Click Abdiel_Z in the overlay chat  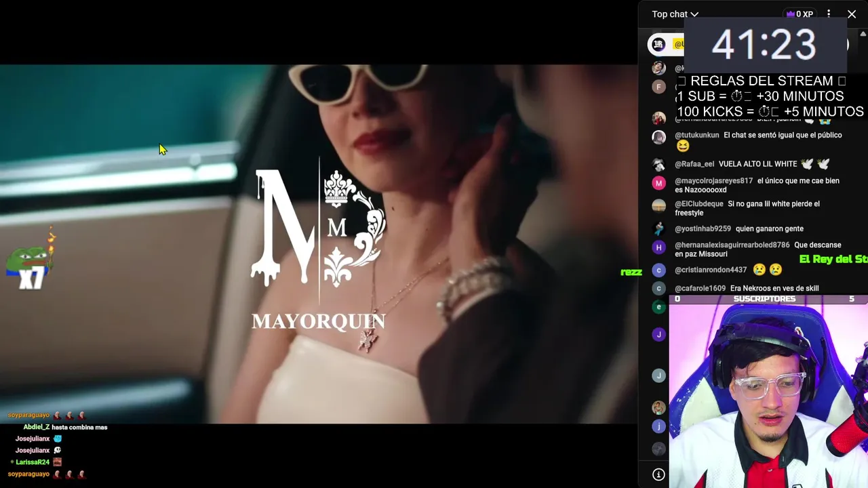click(x=37, y=428)
